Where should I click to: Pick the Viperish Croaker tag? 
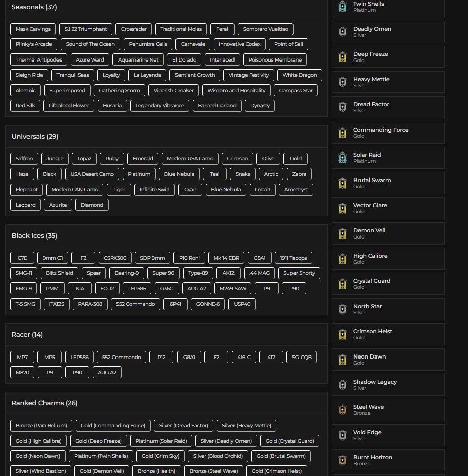point(173,90)
